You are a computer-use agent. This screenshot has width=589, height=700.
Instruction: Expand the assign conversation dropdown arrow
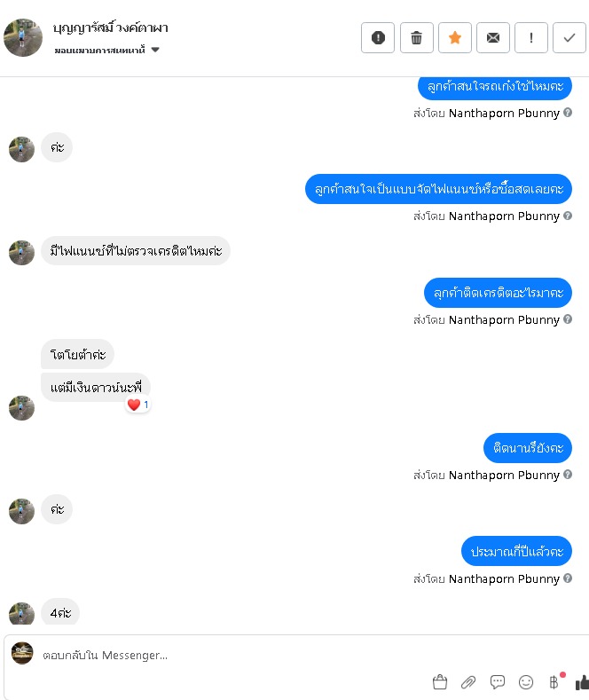pos(155,50)
